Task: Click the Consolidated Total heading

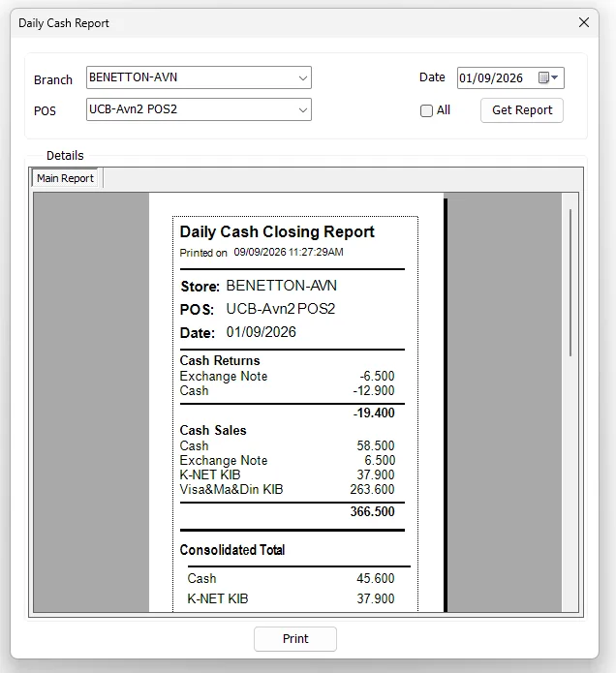Action: 232,550
